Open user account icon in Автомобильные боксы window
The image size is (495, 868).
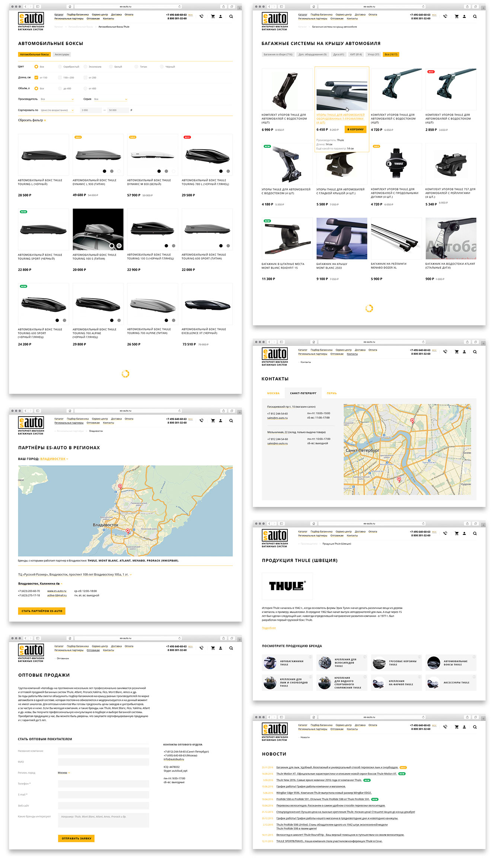[220, 16]
